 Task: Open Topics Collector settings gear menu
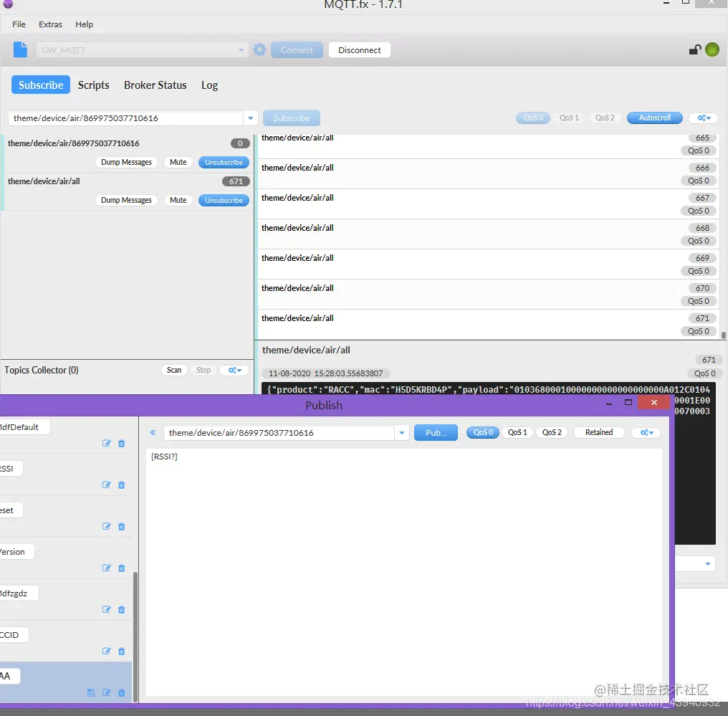tap(235, 370)
